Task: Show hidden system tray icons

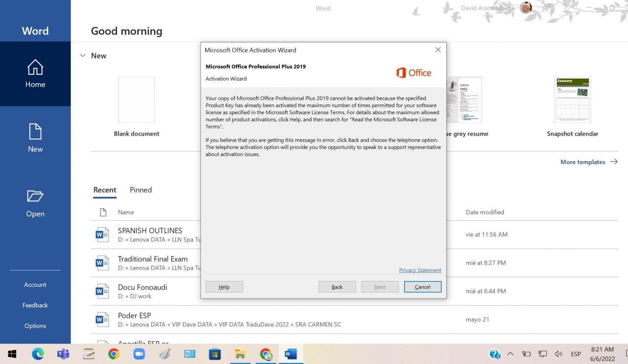Action: coord(510,354)
